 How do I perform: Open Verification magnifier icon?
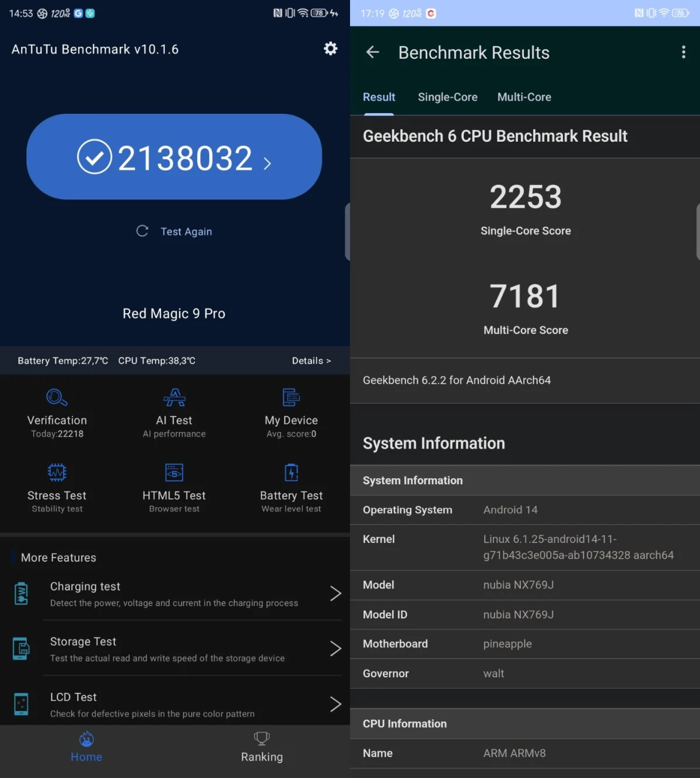(57, 398)
